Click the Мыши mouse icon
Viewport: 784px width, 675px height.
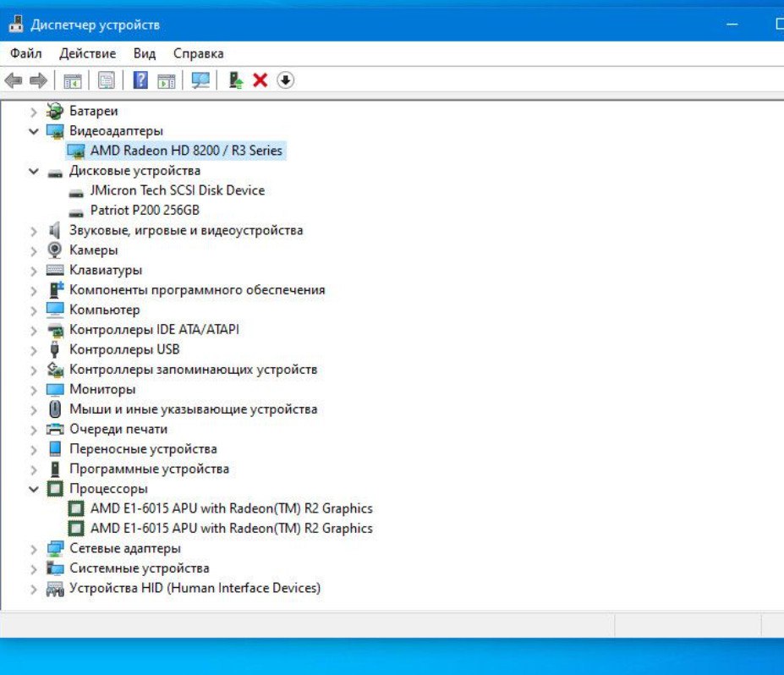pyautogui.click(x=55, y=409)
